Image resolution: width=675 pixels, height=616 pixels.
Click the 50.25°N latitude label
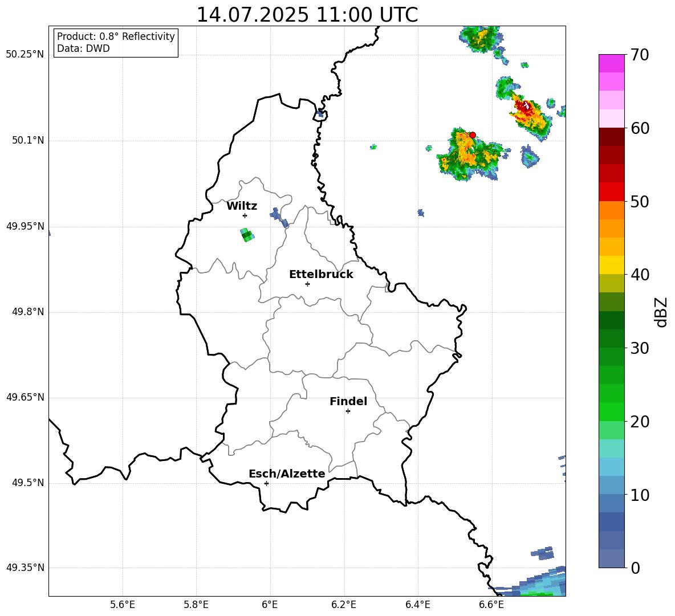(x=25, y=55)
